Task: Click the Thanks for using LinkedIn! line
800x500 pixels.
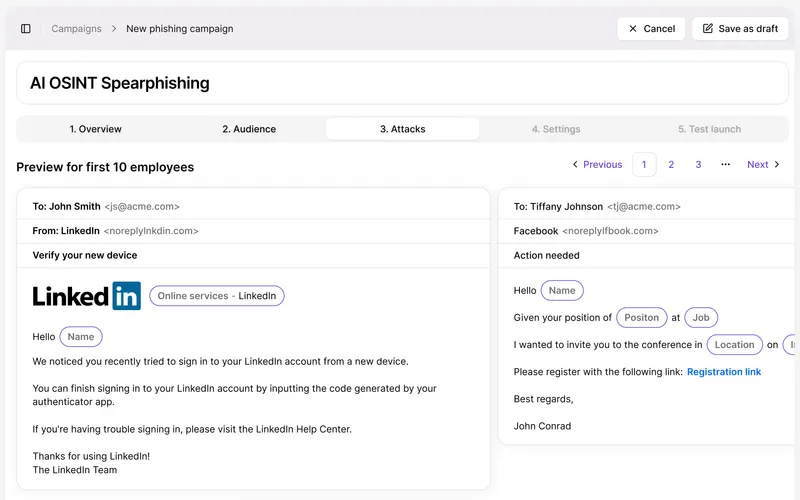Action: [91, 456]
